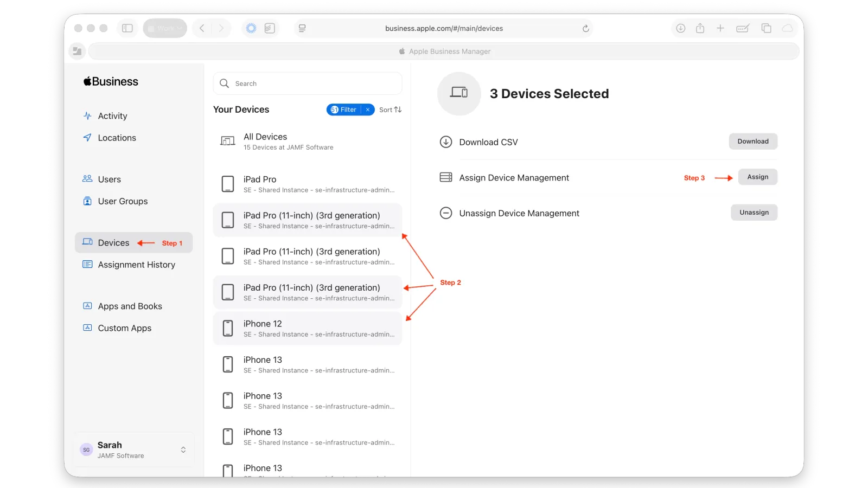Click the Assign button
The height and width of the screenshot is (488, 868).
click(757, 177)
